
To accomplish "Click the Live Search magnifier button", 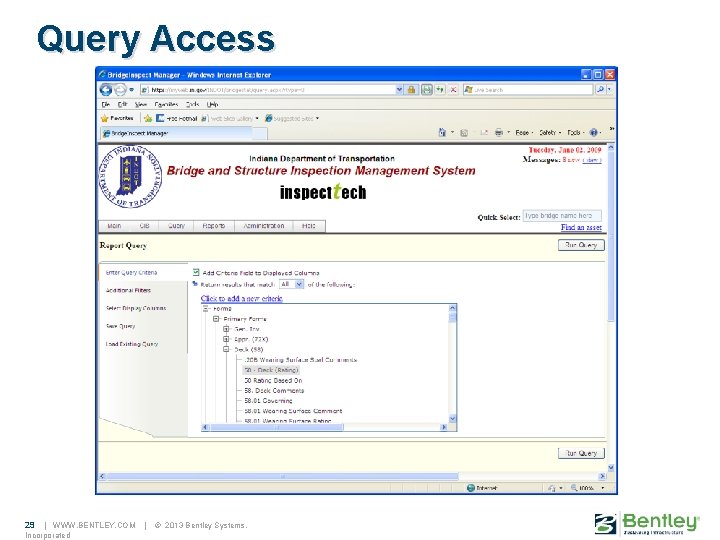I will pyautogui.click(x=600, y=90).
